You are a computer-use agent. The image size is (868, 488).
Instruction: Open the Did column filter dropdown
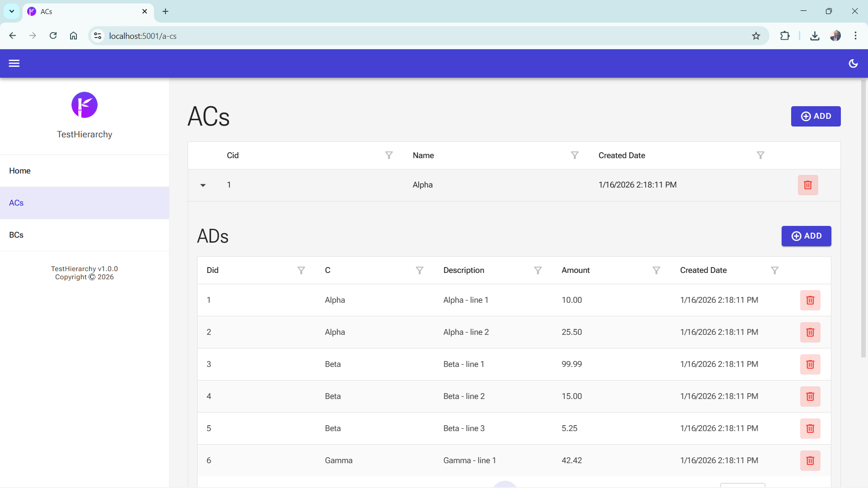pos(301,271)
